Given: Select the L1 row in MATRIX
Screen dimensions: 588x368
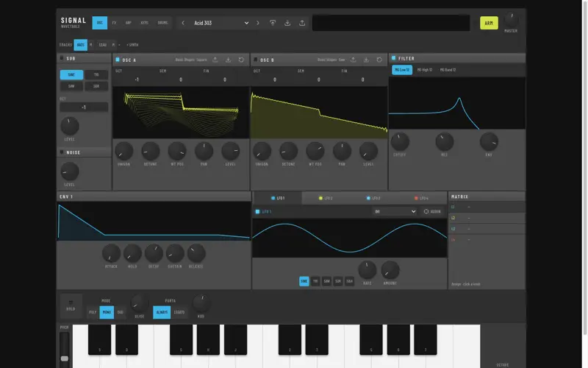Looking at the screenshot, I should point(487,207).
